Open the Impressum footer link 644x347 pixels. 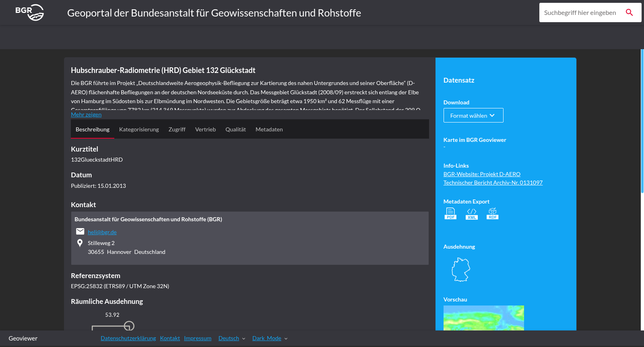coord(198,338)
